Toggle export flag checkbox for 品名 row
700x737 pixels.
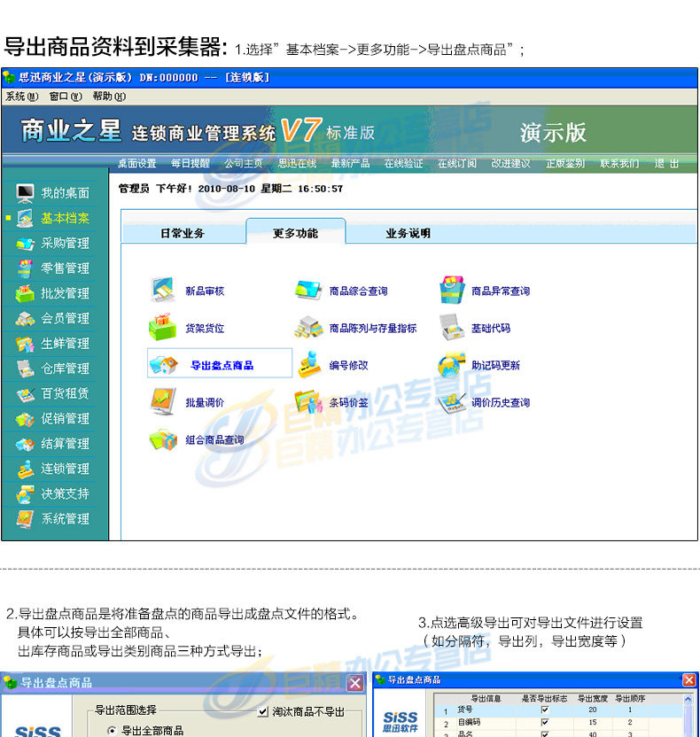(545, 733)
